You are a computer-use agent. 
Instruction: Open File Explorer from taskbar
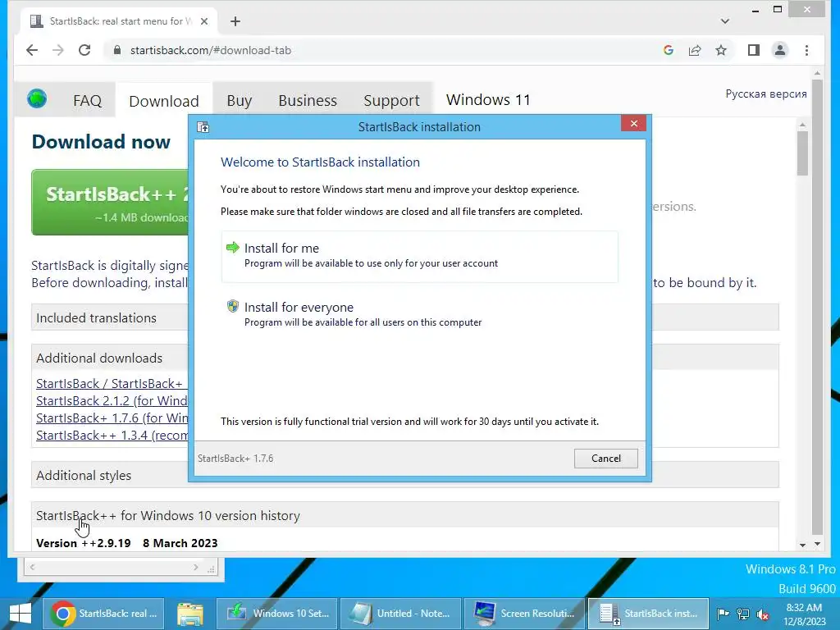[x=190, y=614]
